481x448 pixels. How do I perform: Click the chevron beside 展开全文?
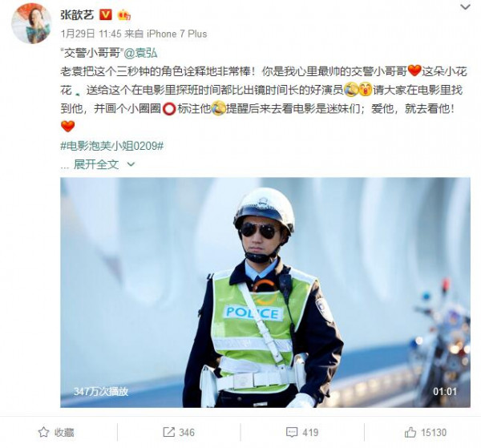point(131,164)
